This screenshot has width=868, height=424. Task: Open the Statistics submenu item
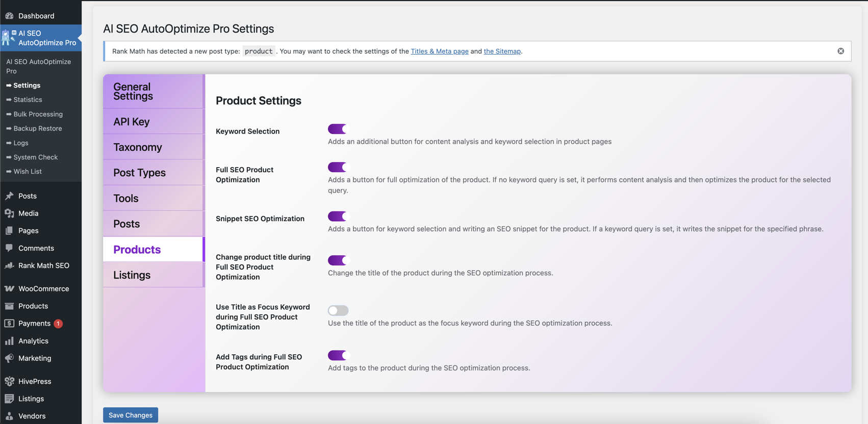click(28, 99)
